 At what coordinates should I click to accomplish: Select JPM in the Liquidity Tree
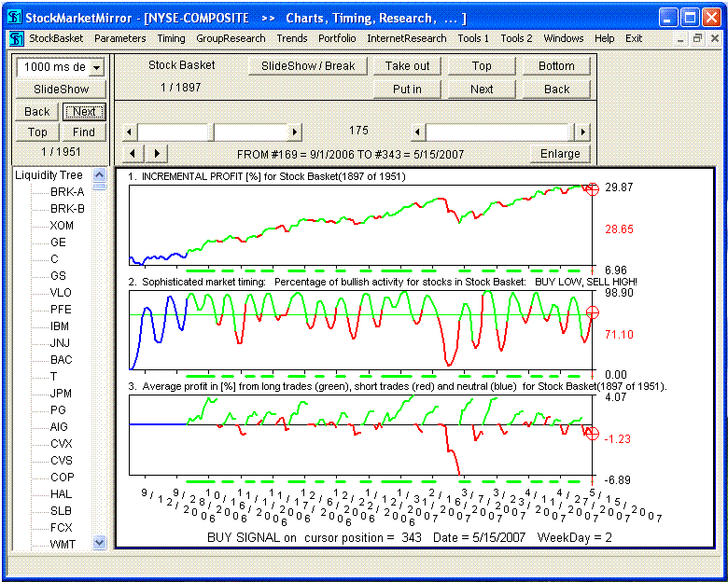tap(61, 393)
